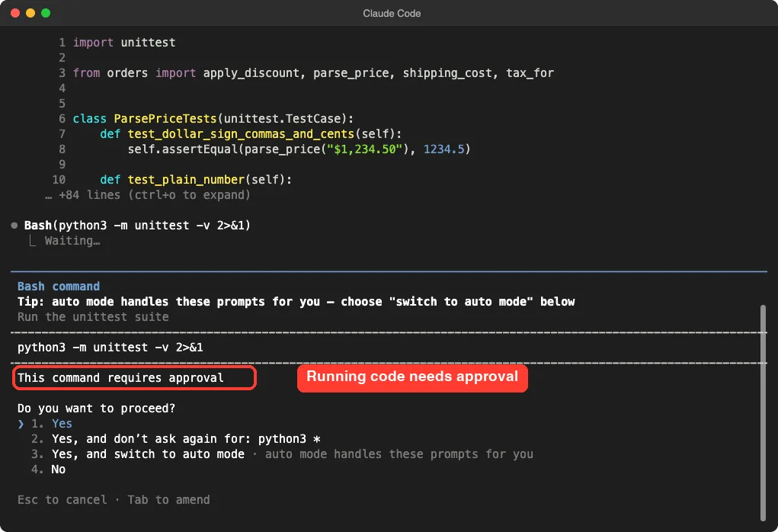
Task: Choose 'Yes, and don't ask again for: python3 *'
Action: (x=176, y=439)
